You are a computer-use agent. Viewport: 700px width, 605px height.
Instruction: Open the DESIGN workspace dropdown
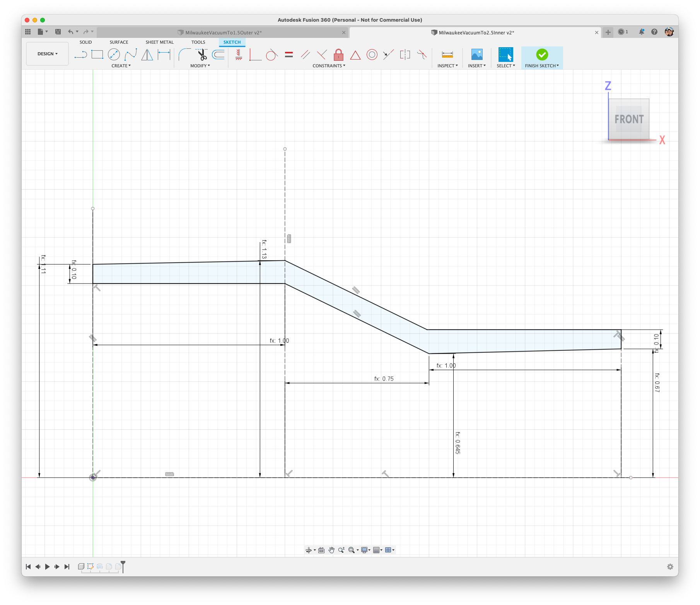(47, 54)
